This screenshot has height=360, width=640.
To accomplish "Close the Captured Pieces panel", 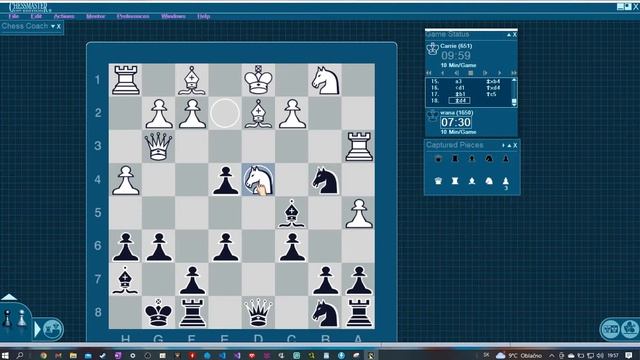I will point(515,145).
